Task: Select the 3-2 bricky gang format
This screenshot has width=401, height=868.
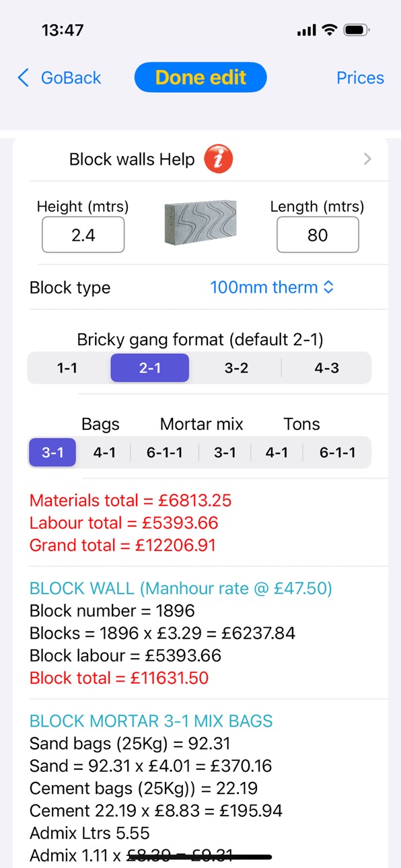Action: point(236,369)
